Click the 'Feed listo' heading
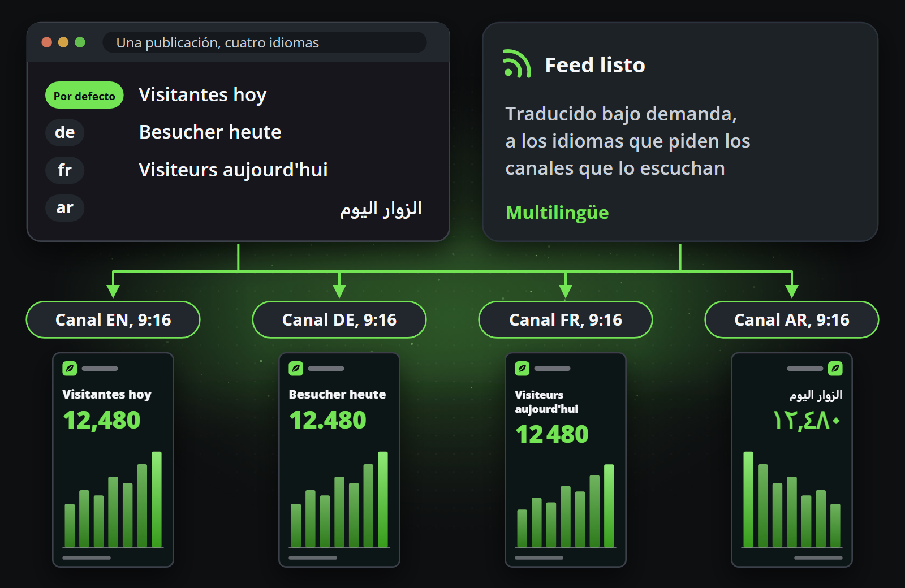 595,65
